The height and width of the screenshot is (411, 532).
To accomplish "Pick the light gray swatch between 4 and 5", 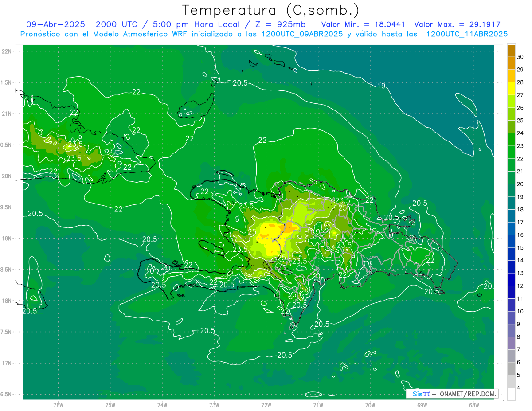I will coord(511,382).
